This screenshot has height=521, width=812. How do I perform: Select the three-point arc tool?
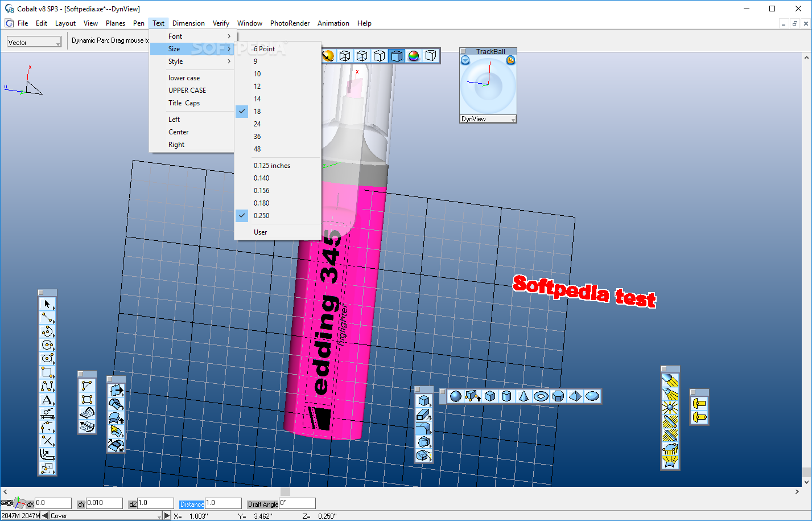tap(47, 331)
